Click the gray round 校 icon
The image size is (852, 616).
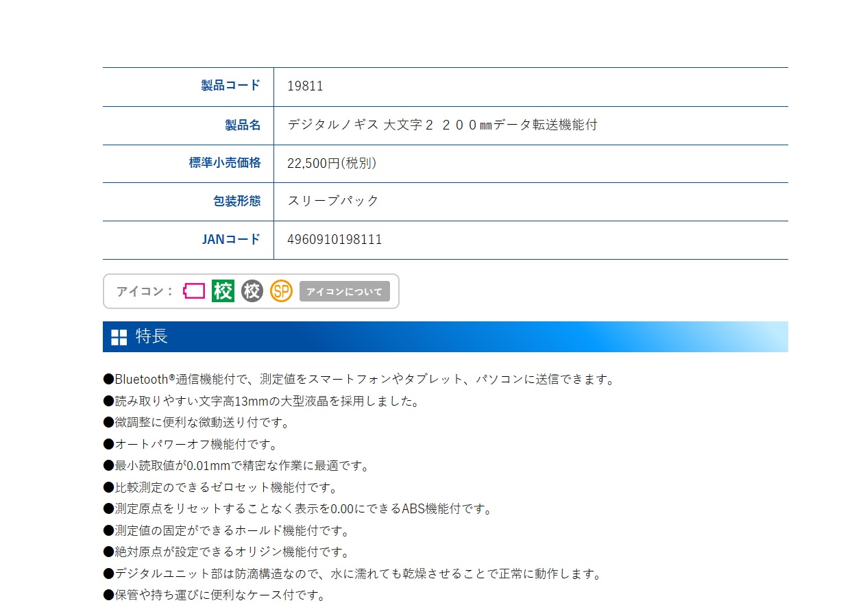tap(252, 291)
